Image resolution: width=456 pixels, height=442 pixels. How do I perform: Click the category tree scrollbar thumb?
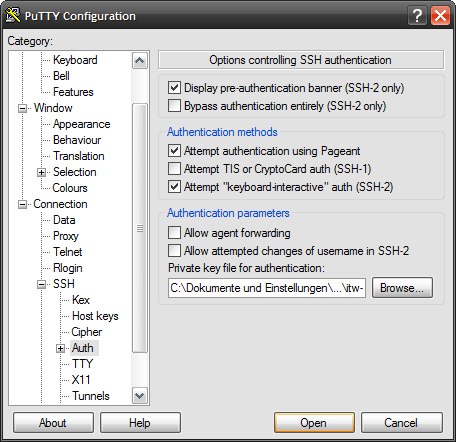coord(140,228)
